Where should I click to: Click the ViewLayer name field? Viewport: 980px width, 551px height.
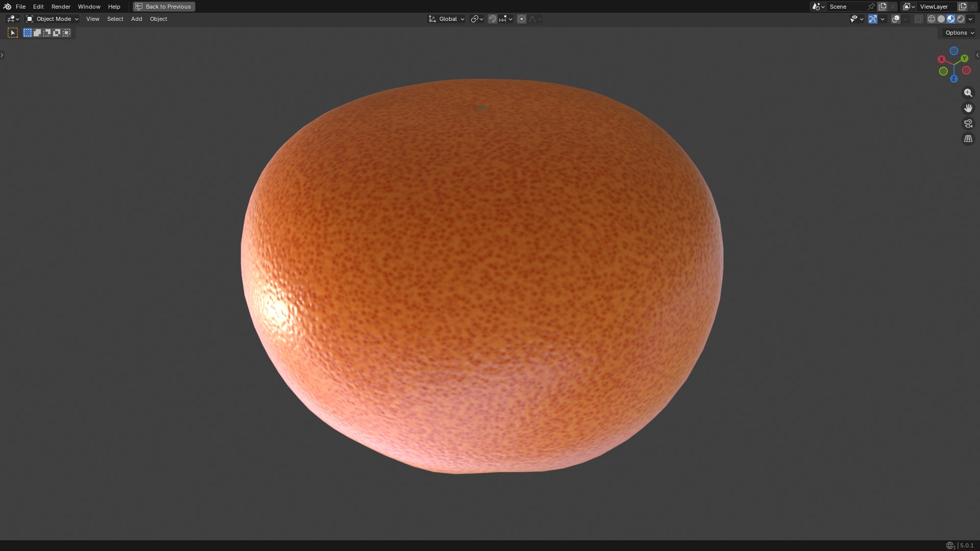point(937,7)
